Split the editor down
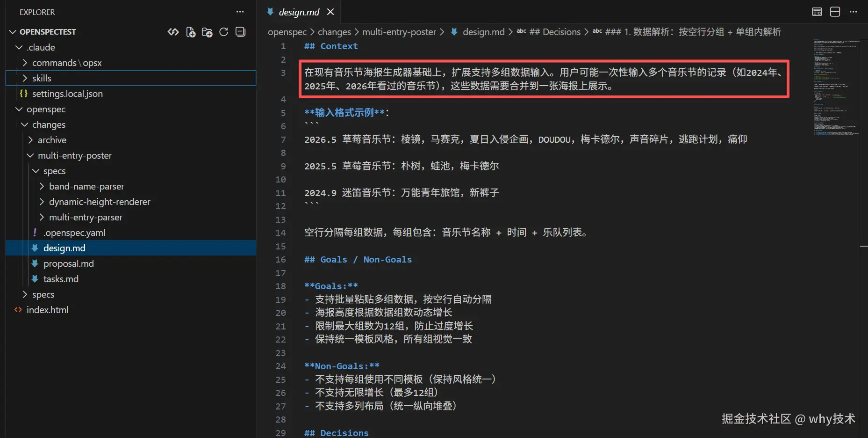Image resolution: width=868 pixels, height=438 pixels. [x=835, y=12]
